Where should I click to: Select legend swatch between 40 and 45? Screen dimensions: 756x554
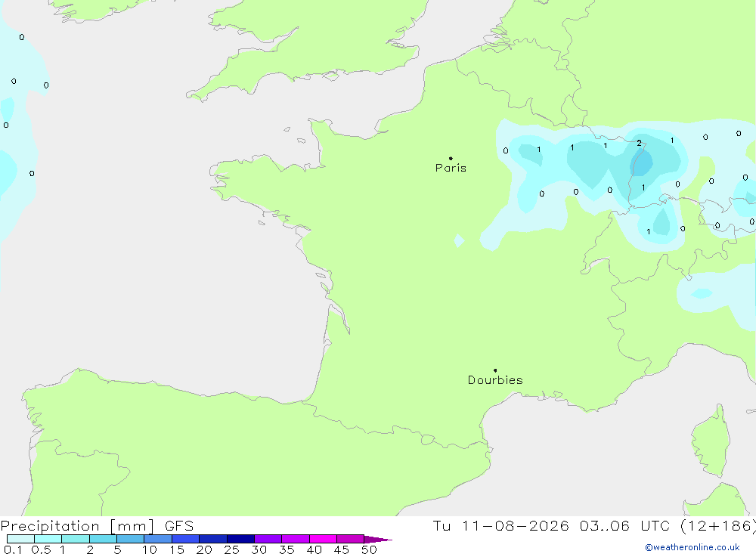(323, 539)
